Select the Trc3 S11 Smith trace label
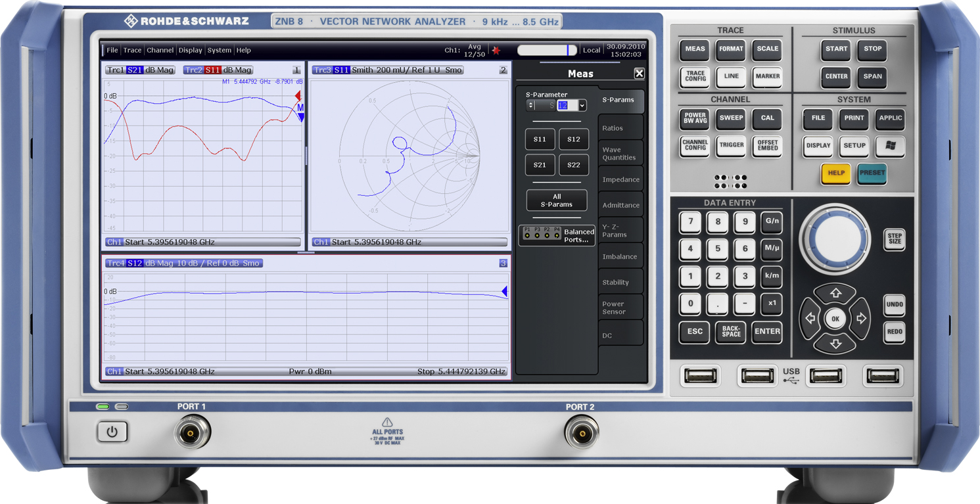Screen dimensions: 980x504 click(x=388, y=70)
